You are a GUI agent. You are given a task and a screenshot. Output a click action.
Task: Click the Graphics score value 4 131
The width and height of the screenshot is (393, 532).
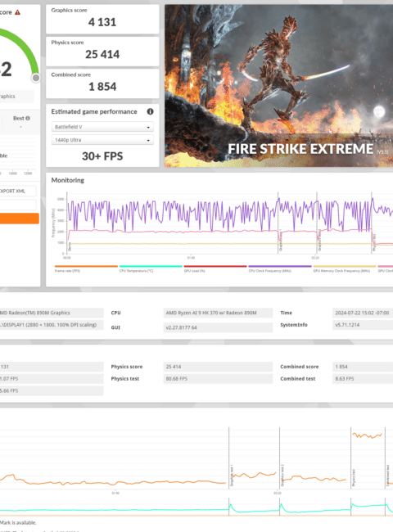pos(102,22)
